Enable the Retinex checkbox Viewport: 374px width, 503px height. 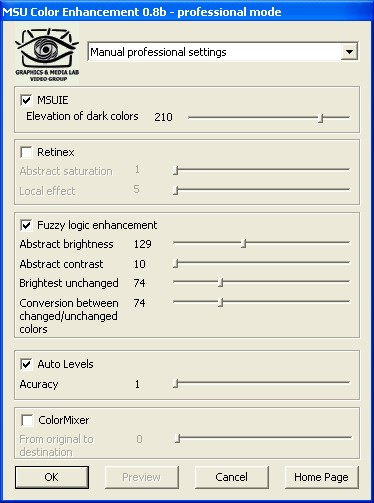(x=26, y=152)
